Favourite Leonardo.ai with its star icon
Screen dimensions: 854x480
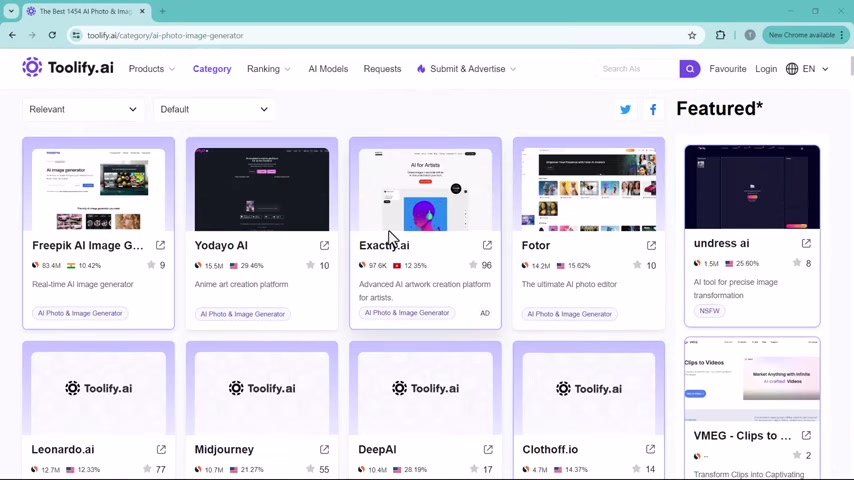coord(147,469)
